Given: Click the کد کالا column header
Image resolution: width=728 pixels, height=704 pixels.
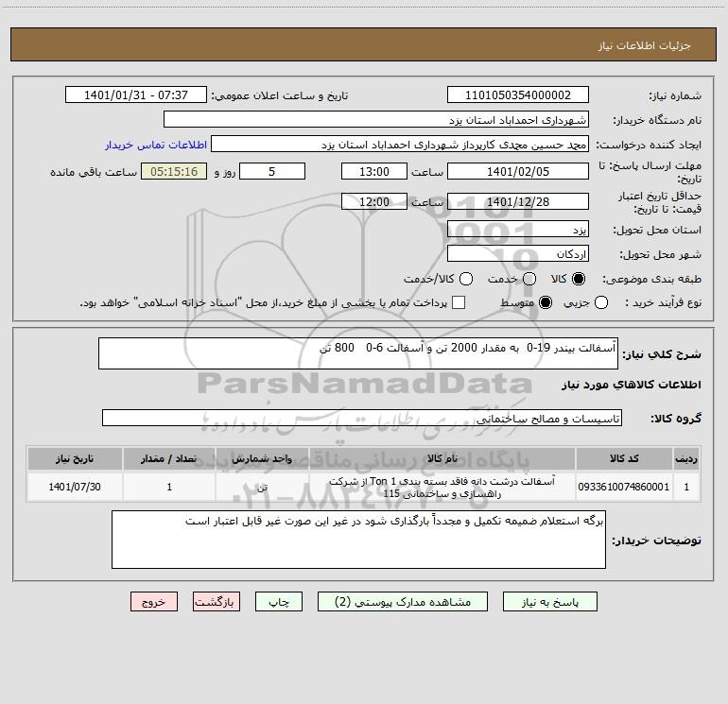Looking at the screenshot, I should coord(624,458).
